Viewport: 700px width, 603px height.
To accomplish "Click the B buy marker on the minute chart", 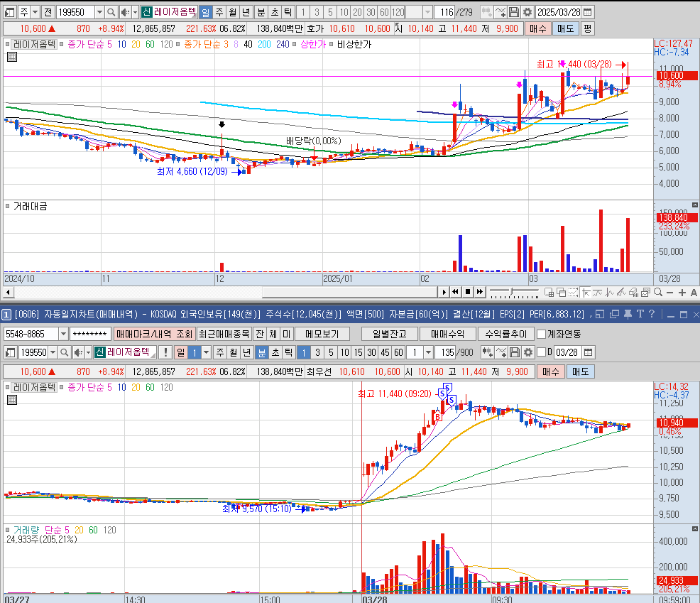I will click(437, 417).
